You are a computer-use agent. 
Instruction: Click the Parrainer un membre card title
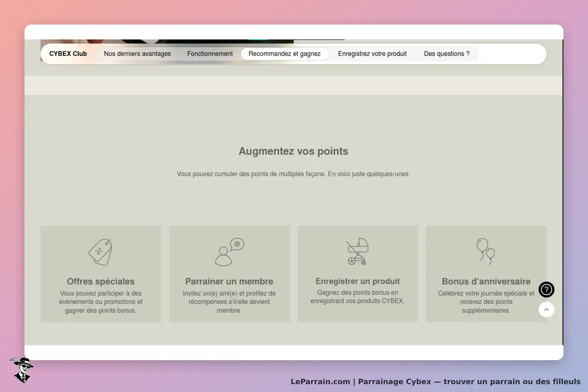coord(229,281)
